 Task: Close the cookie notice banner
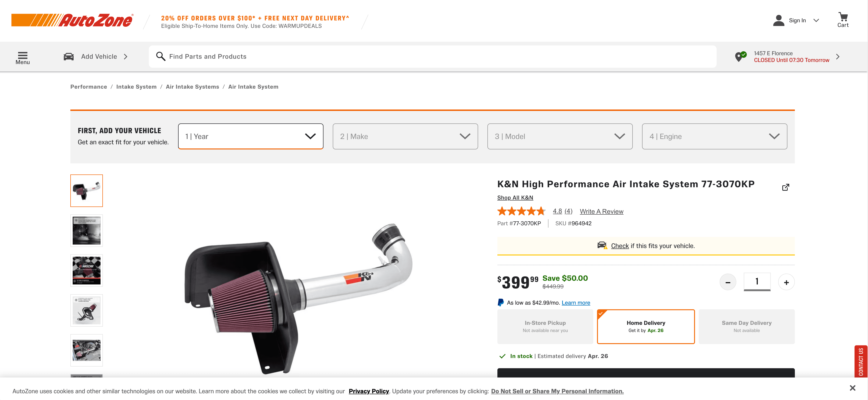tap(852, 388)
